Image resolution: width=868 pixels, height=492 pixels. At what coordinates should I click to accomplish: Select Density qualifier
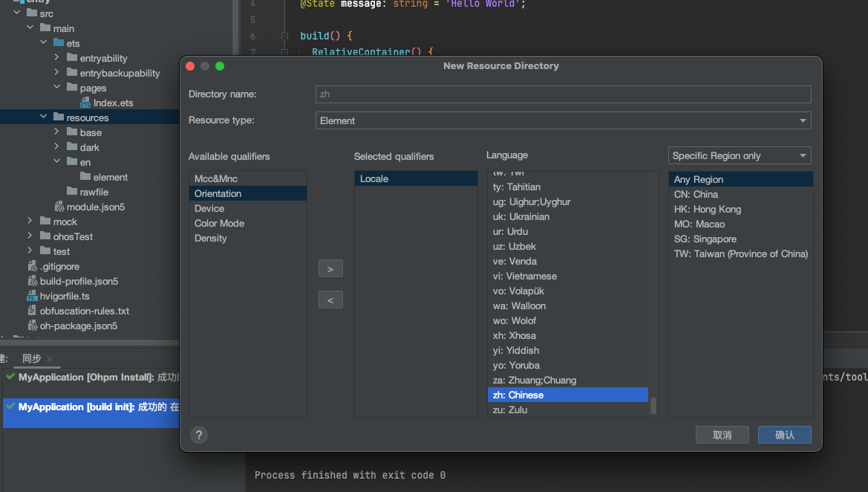click(248, 239)
